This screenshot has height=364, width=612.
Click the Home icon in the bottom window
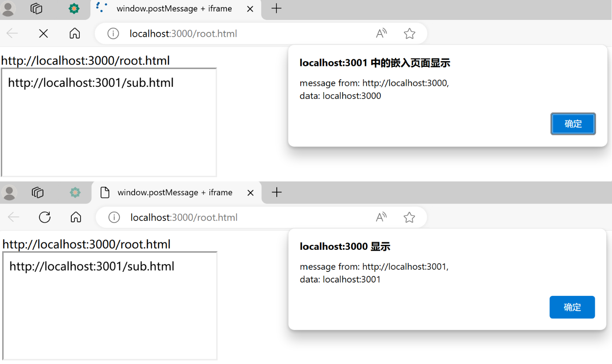[x=75, y=217]
